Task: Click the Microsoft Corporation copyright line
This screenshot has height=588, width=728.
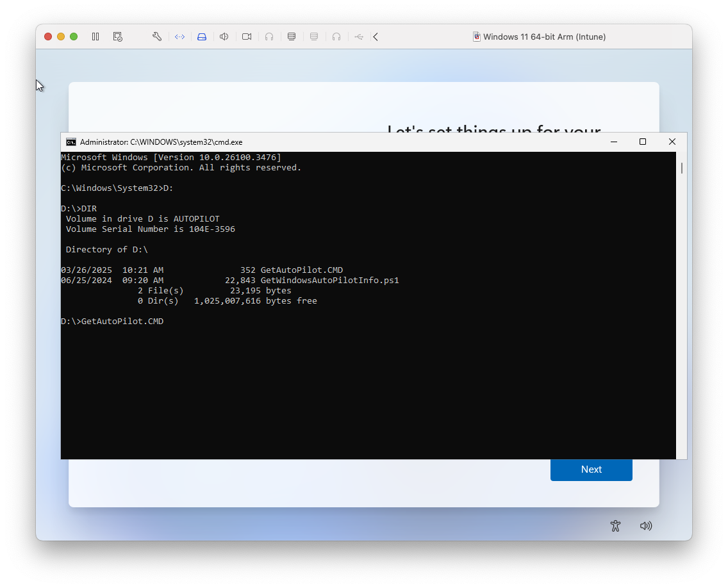Action: [x=181, y=168]
